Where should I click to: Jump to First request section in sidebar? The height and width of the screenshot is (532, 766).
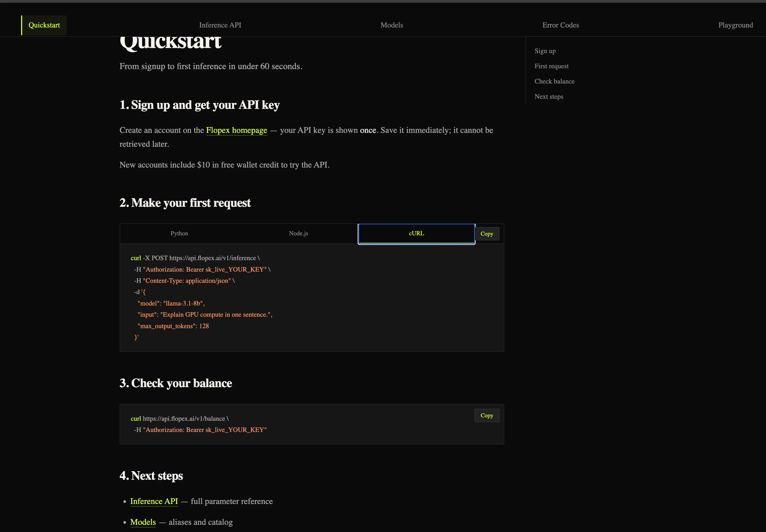point(551,66)
